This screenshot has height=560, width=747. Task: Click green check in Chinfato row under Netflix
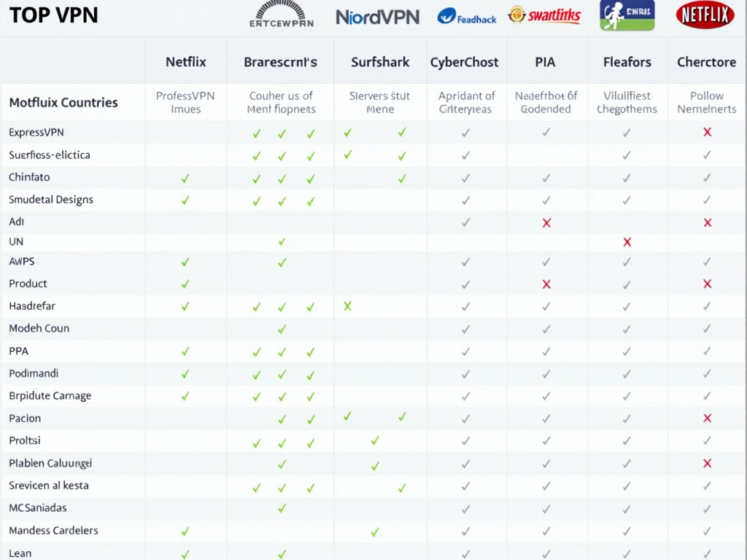point(185,178)
